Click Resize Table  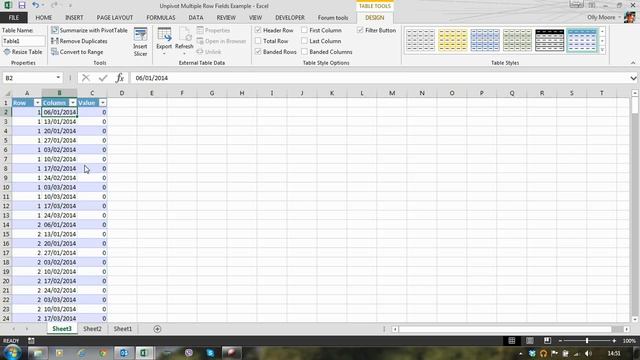pyautogui.click(x=23, y=52)
